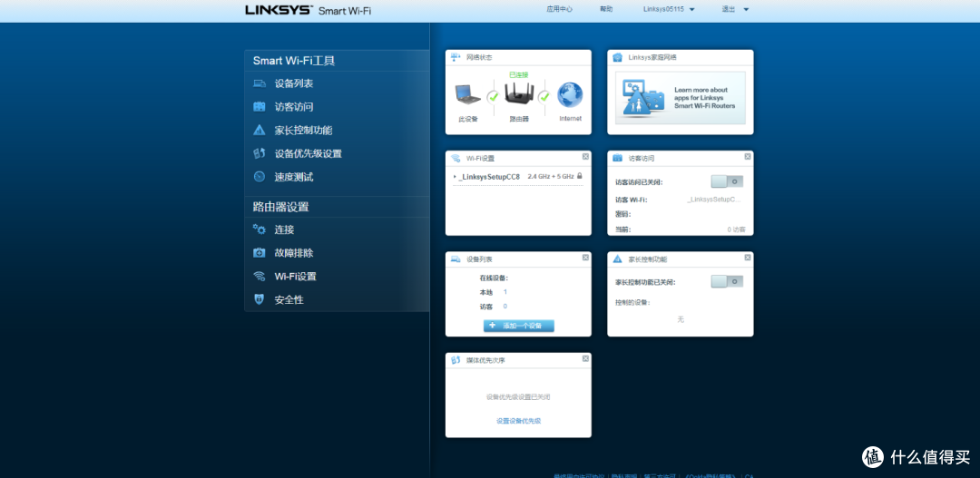The width and height of the screenshot is (980, 478).
Task: Close the 访客访问 widget
Action: click(x=748, y=156)
